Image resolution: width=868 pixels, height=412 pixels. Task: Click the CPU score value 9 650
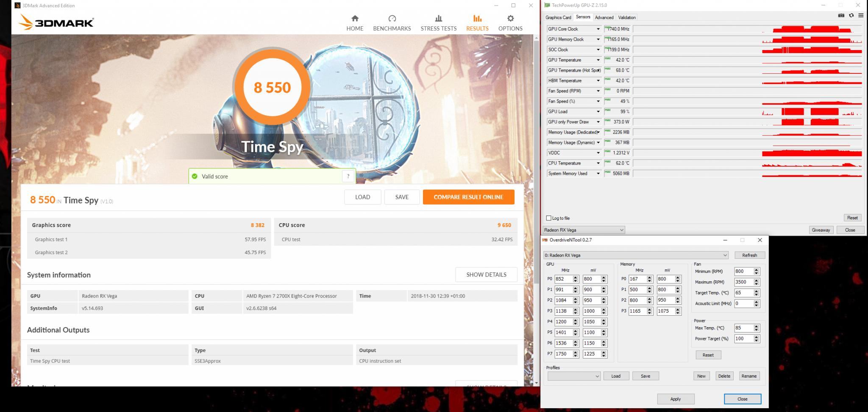pyautogui.click(x=504, y=225)
